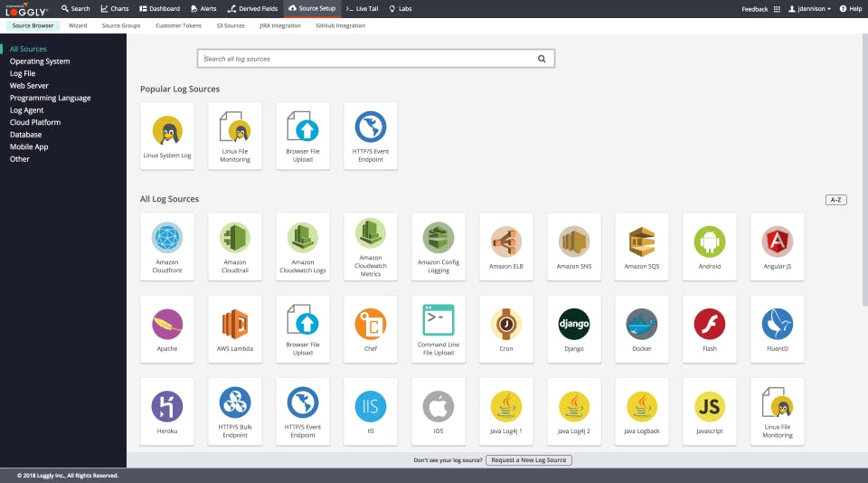The height and width of the screenshot is (483, 868).
Task: Open the Linux System Log source
Action: tap(167, 136)
